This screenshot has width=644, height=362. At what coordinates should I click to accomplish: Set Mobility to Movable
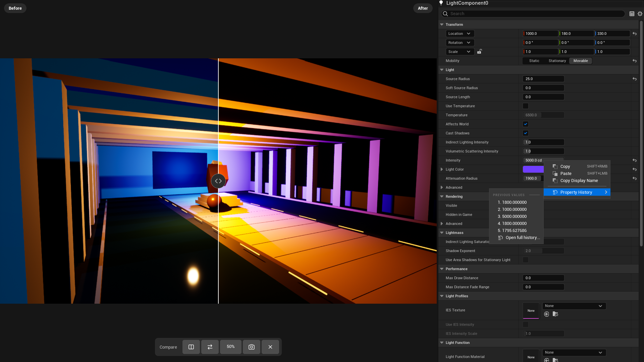(x=581, y=61)
